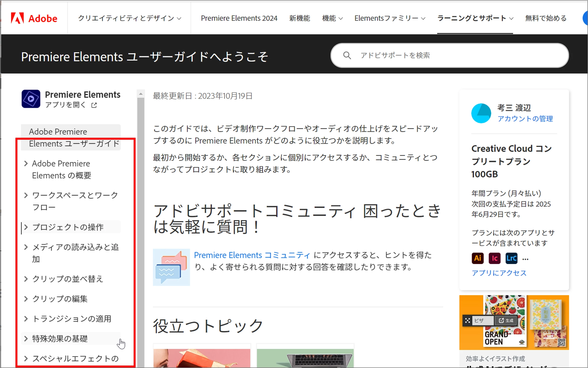
Task: Click the InCopy (Ic) app icon
Action: 494,258
